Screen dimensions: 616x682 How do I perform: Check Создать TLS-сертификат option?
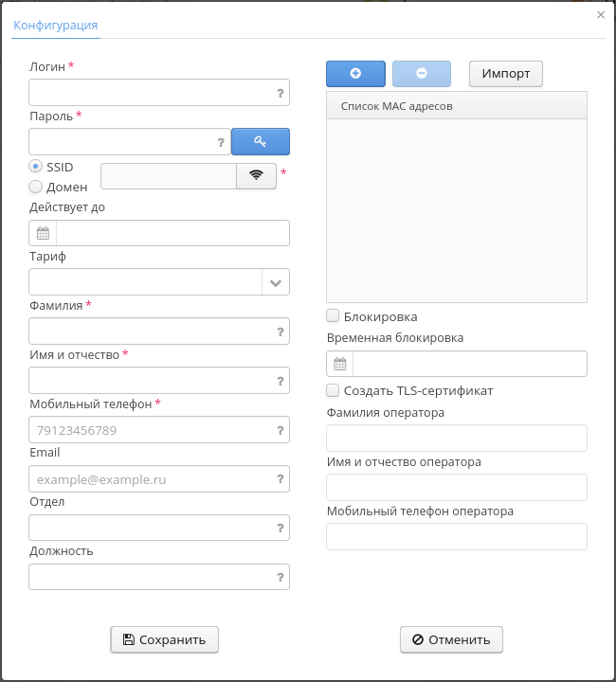[333, 390]
